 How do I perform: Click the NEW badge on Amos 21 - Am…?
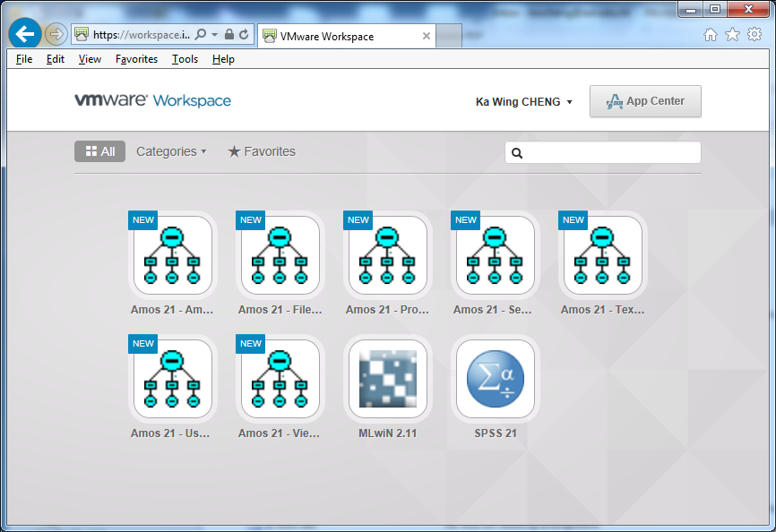[x=143, y=220]
